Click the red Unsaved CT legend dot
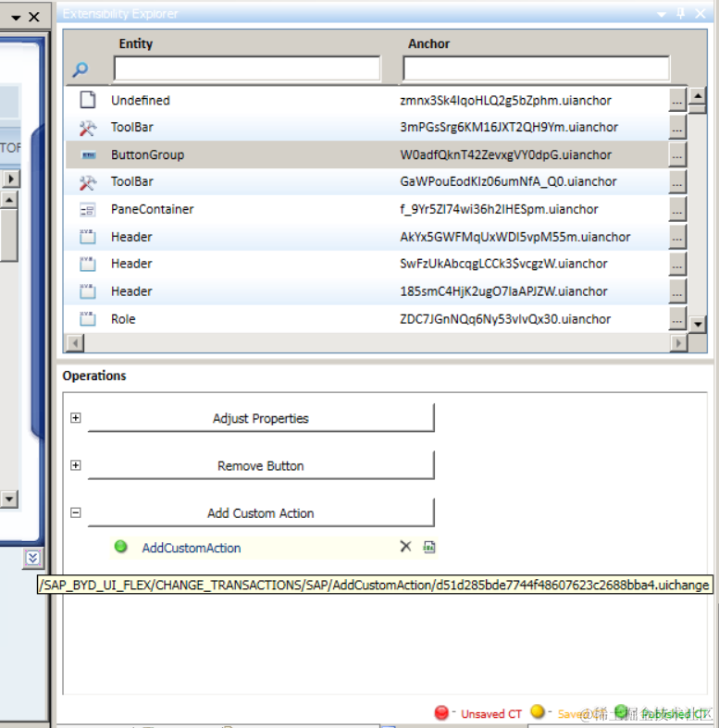 [441, 712]
